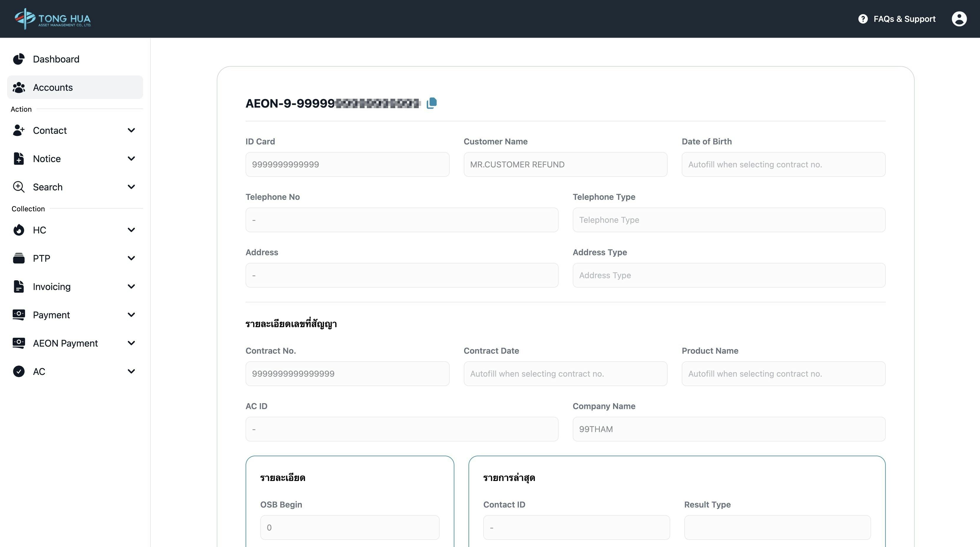The height and width of the screenshot is (547, 980).
Task: Open the Payment sidebar menu
Action: (51, 315)
